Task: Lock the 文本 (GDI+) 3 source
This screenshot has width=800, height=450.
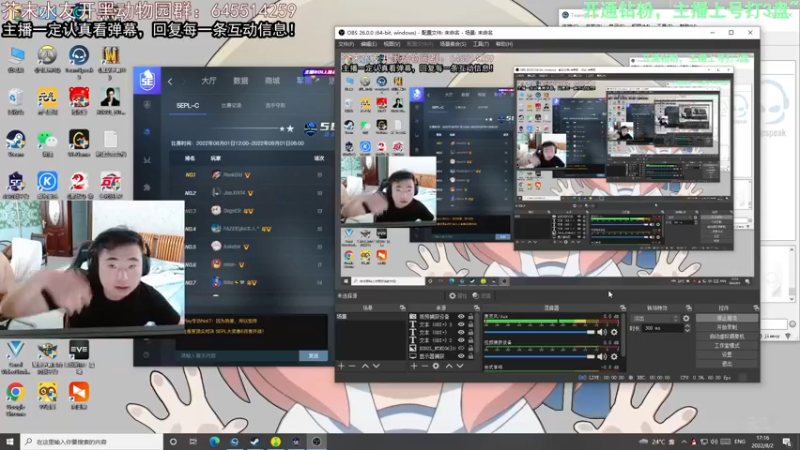Action: pos(470,324)
